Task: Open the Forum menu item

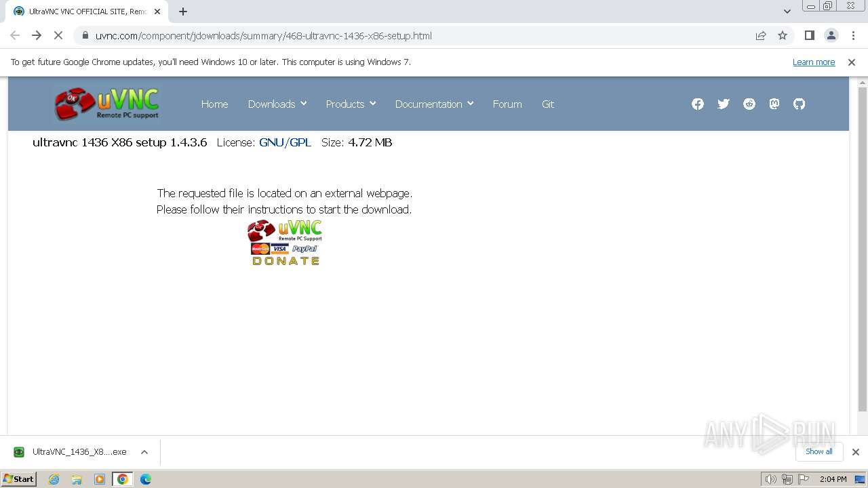Action: point(507,104)
